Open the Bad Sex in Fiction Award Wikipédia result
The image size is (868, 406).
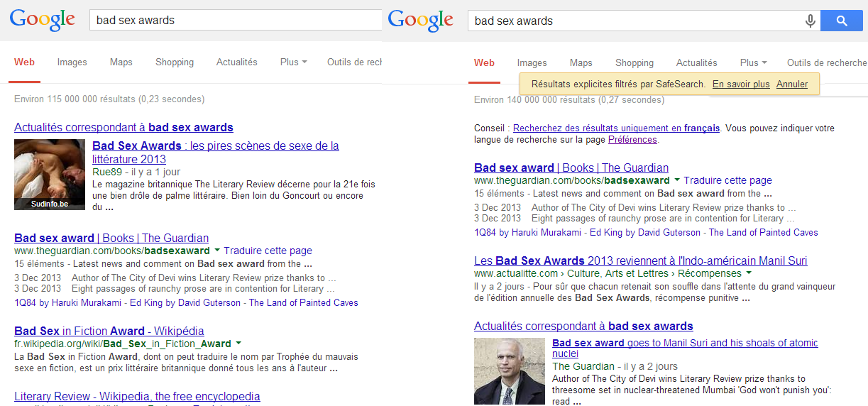[x=109, y=331]
